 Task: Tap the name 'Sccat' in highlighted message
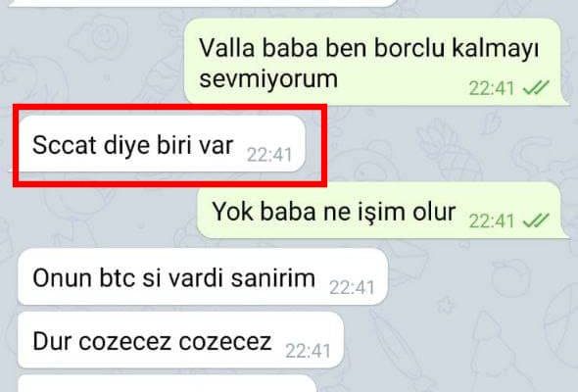point(65,145)
